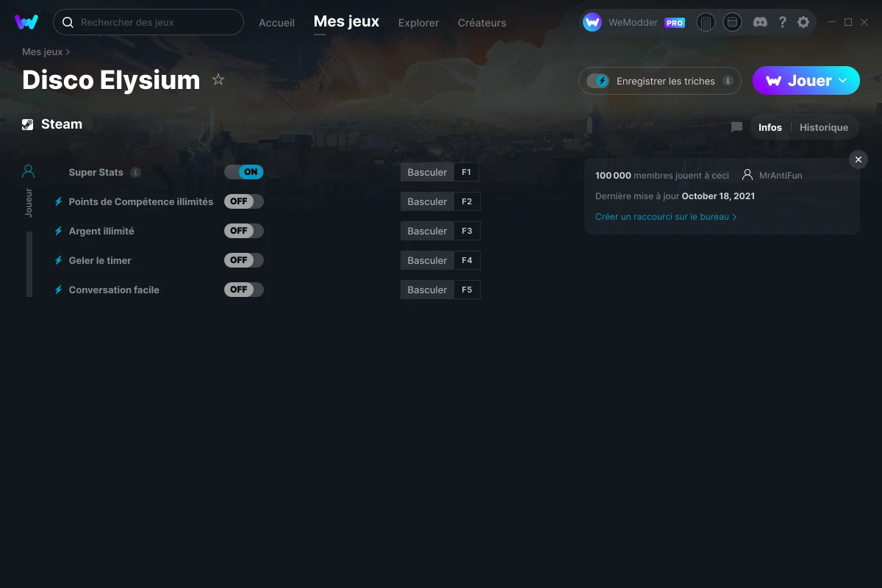Click the Argent illimité label
The height and width of the screenshot is (588, 882).
pos(101,231)
